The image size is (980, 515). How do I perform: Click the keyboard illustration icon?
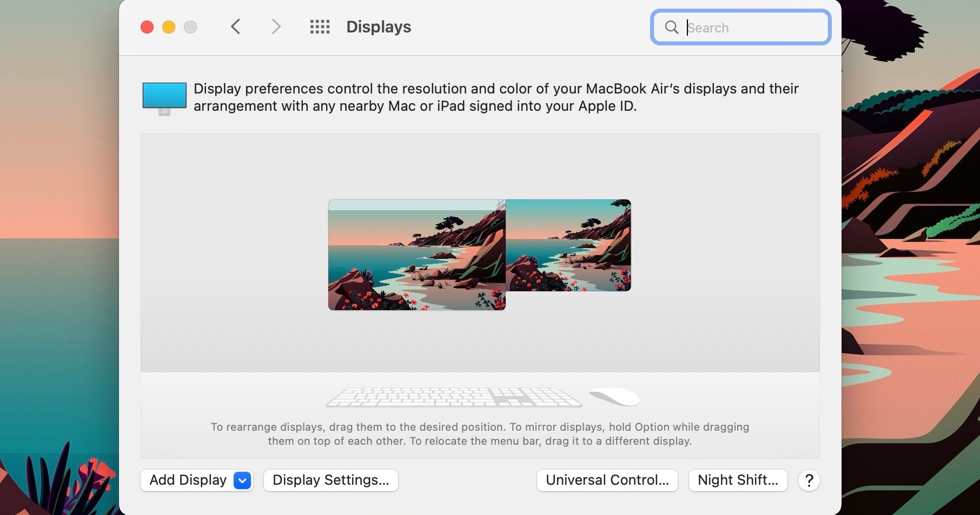point(454,397)
